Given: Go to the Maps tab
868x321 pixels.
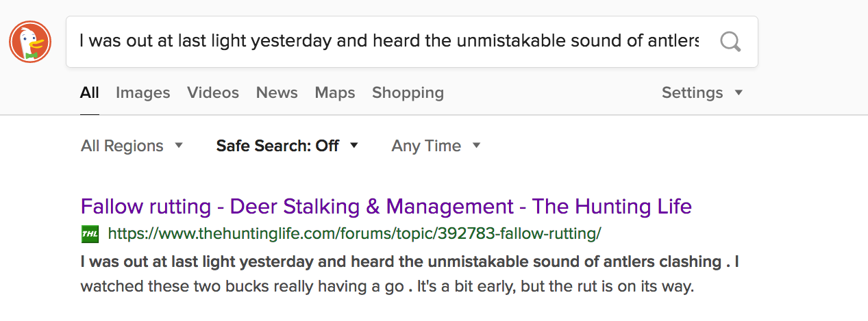Looking at the screenshot, I should 335,92.
